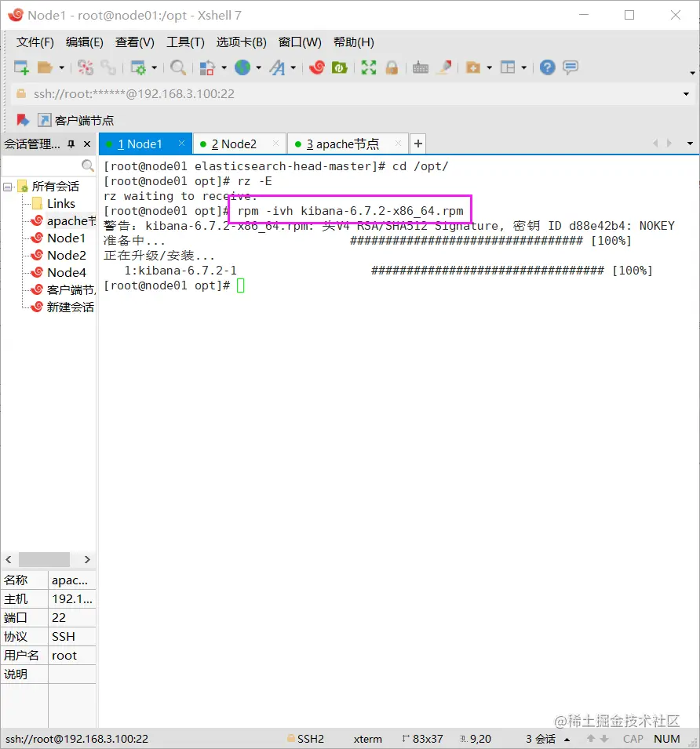Click the Font toolbar icon

[278, 67]
